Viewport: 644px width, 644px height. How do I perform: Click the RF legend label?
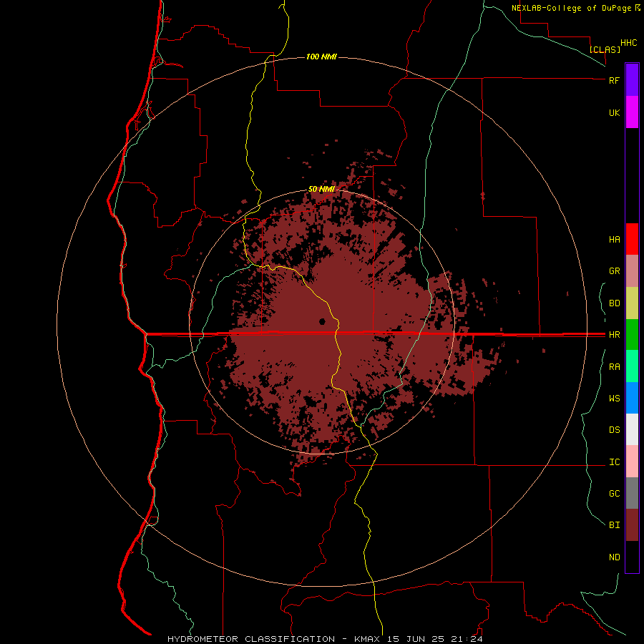click(x=614, y=80)
